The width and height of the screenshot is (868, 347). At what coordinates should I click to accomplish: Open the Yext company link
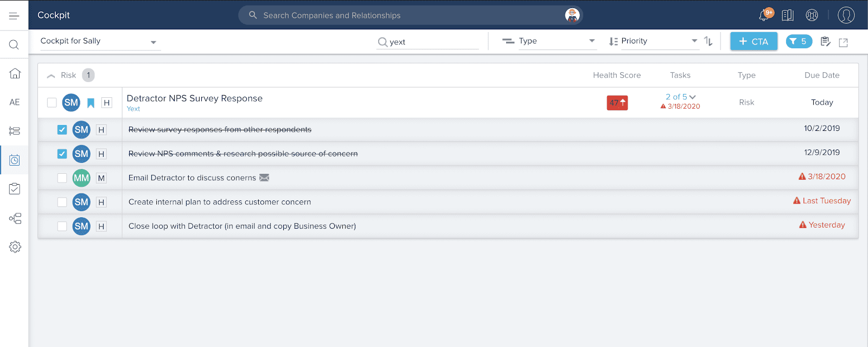click(x=133, y=109)
